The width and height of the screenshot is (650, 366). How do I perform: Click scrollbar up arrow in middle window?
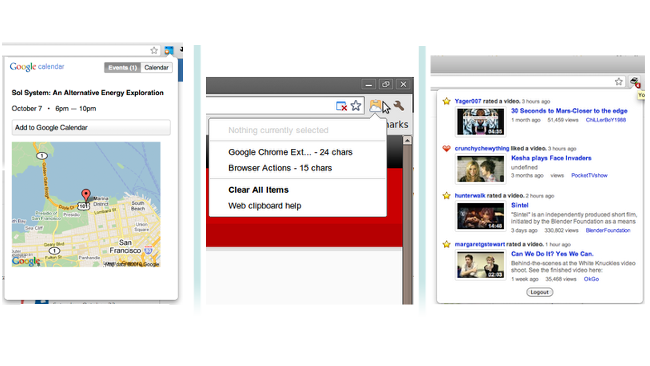(407, 140)
